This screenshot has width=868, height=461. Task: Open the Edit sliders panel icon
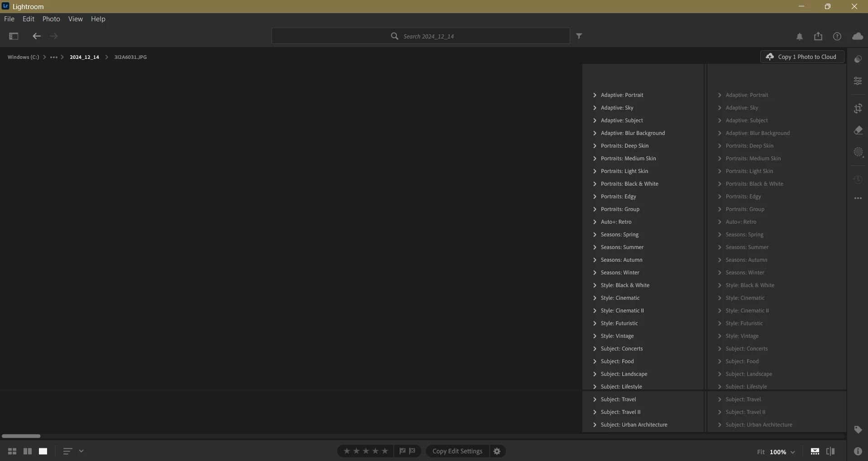858,81
